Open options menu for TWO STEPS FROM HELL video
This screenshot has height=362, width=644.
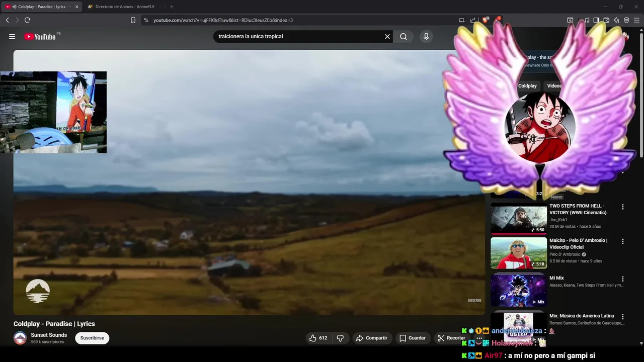point(623,207)
